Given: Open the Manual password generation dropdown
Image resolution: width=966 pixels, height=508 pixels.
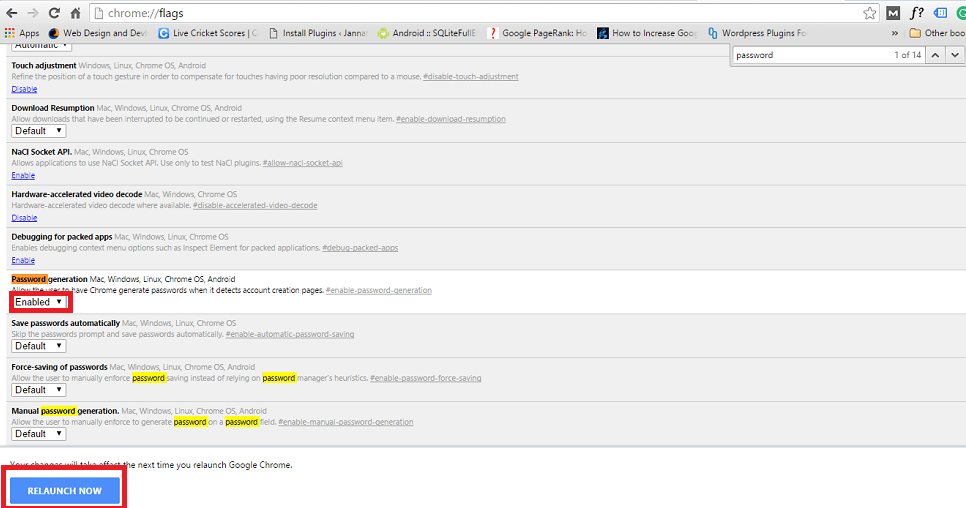Looking at the screenshot, I should pos(39,433).
